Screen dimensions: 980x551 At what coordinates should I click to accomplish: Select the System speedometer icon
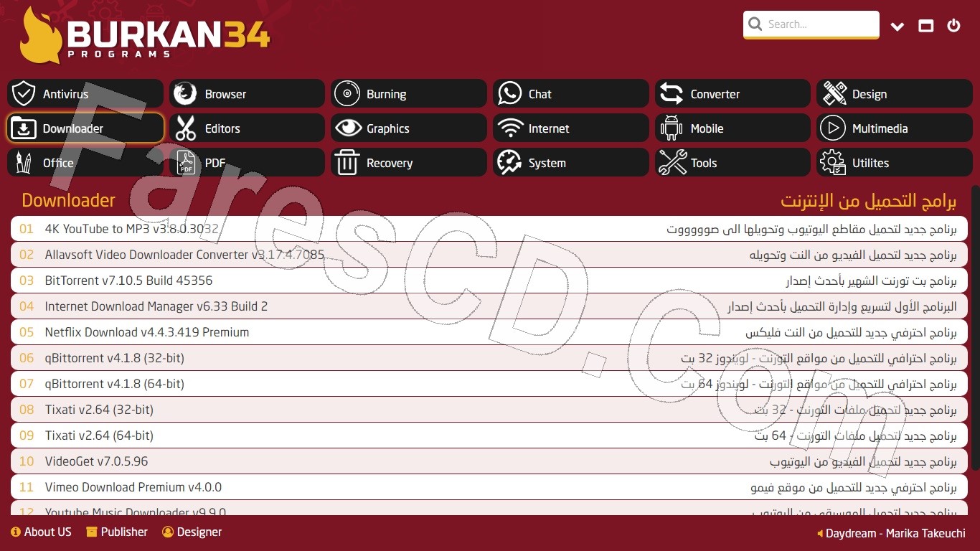tap(509, 163)
